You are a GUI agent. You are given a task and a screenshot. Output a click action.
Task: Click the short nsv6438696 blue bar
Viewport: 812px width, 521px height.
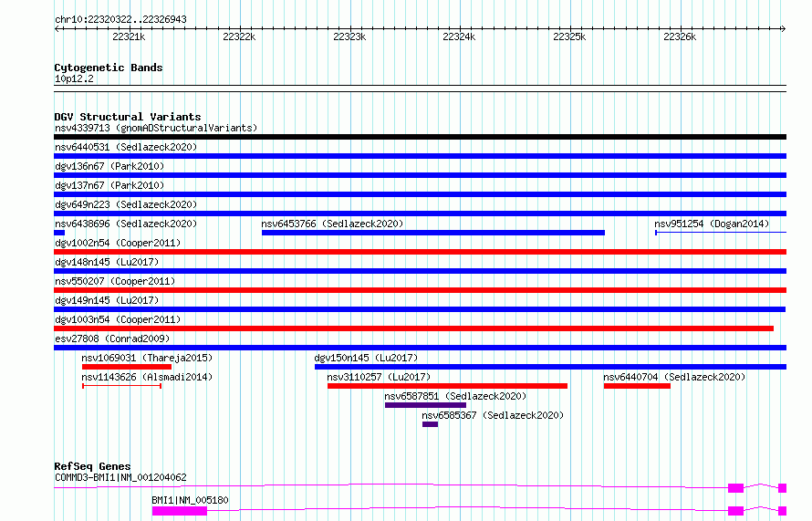click(59, 233)
